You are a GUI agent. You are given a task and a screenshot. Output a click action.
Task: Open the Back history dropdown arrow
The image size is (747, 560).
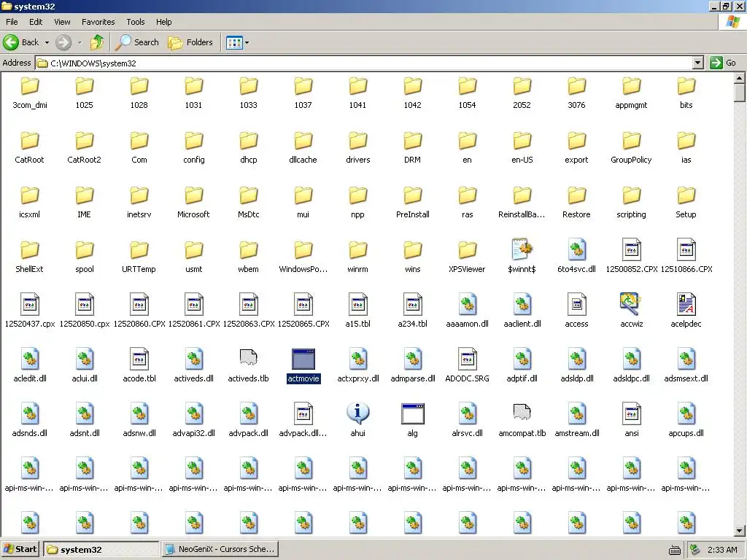[x=47, y=42]
